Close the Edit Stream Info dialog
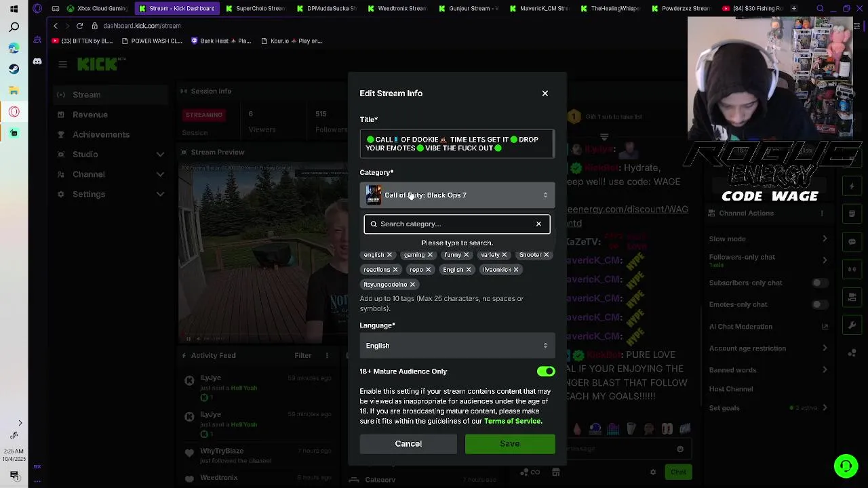 (x=545, y=94)
